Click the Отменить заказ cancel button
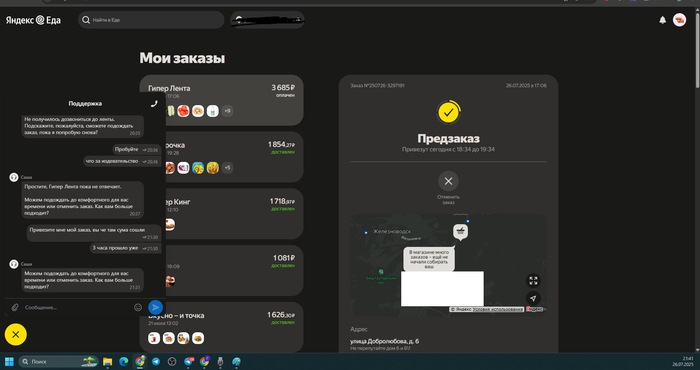This screenshot has width=700, height=370. [x=448, y=187]
